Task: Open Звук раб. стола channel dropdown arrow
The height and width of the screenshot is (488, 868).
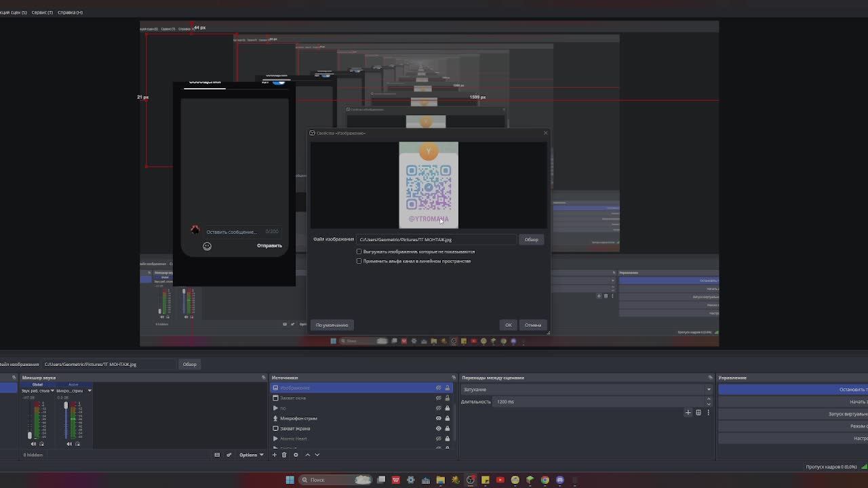Action: [52, 390]
